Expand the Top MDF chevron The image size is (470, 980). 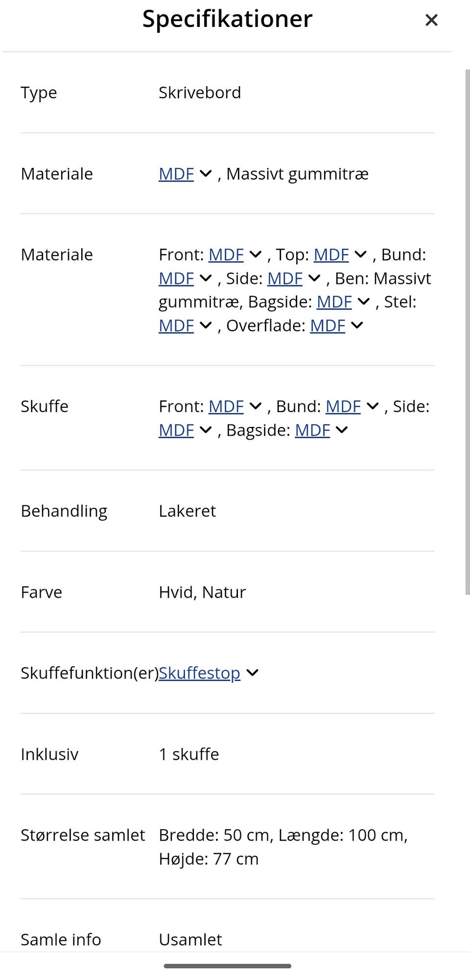coord(360,255)
